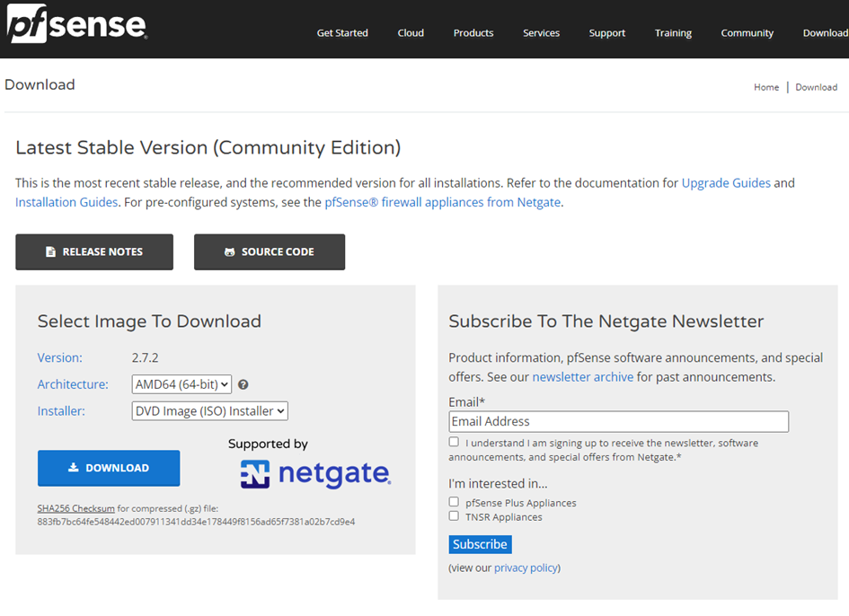Open the Services menu
The width and height of the screenshot is (849, 616).
541,33
